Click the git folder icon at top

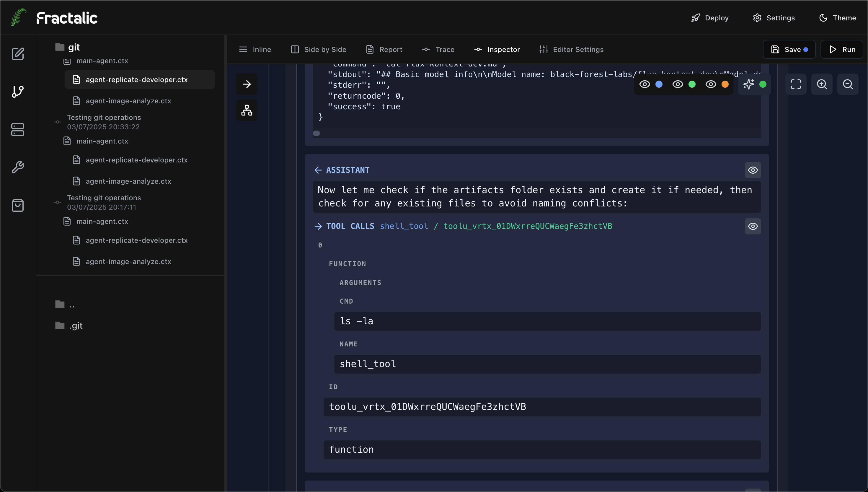pos(60,47)
